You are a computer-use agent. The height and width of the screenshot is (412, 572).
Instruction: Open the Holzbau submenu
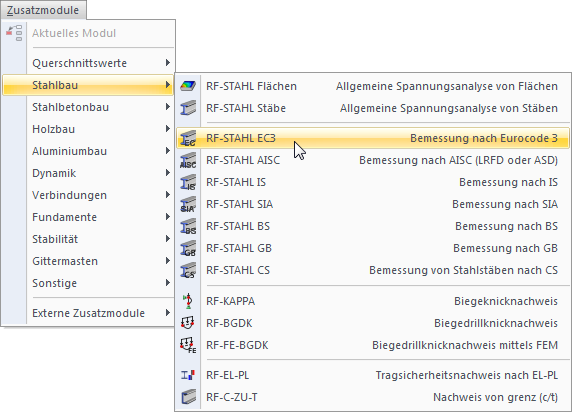click(x=88, y=129)
